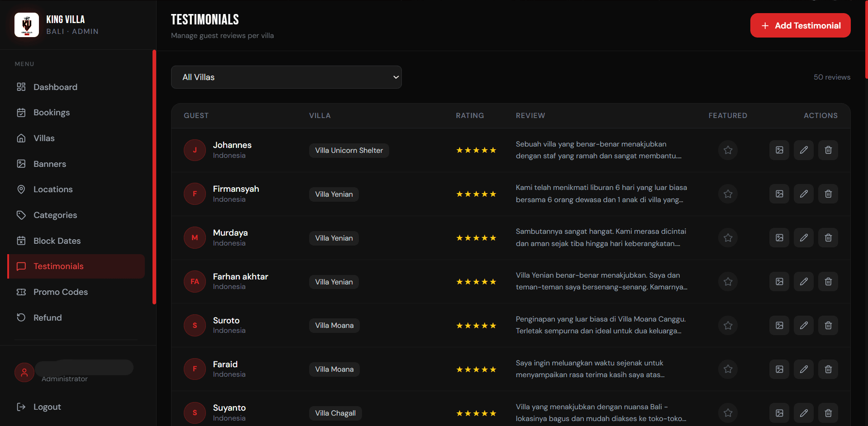868x426 pixels.
Task: Delete the Farhan akhtar testimonial
Action: [x=828, y=282]
